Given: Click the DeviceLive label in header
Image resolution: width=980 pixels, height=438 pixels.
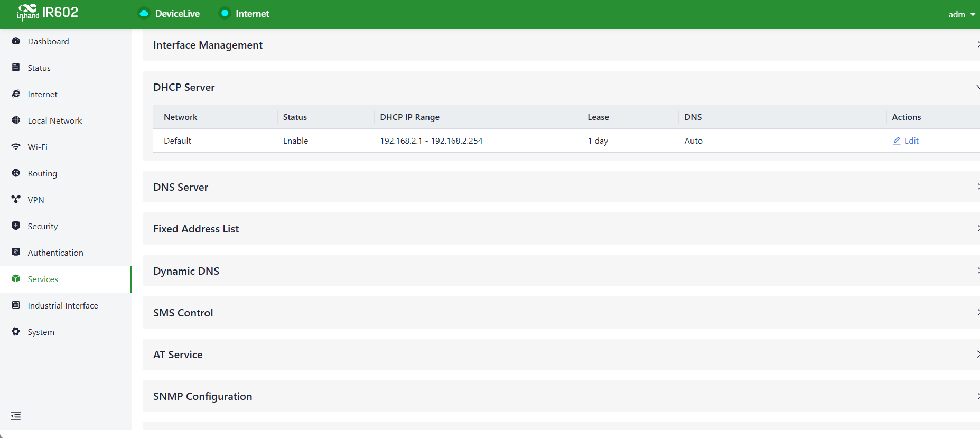Looking at the screenshot, I should coord(178,14).
